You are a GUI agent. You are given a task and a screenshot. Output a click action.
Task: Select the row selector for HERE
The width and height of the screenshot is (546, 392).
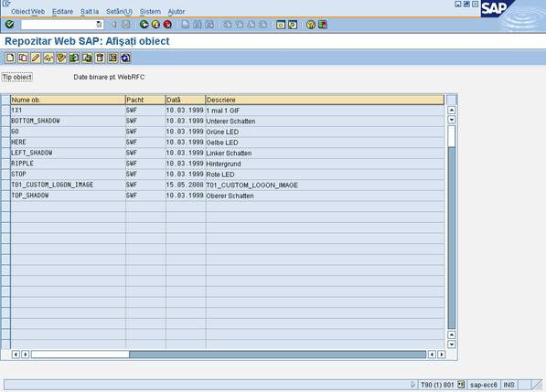(5, 143)
